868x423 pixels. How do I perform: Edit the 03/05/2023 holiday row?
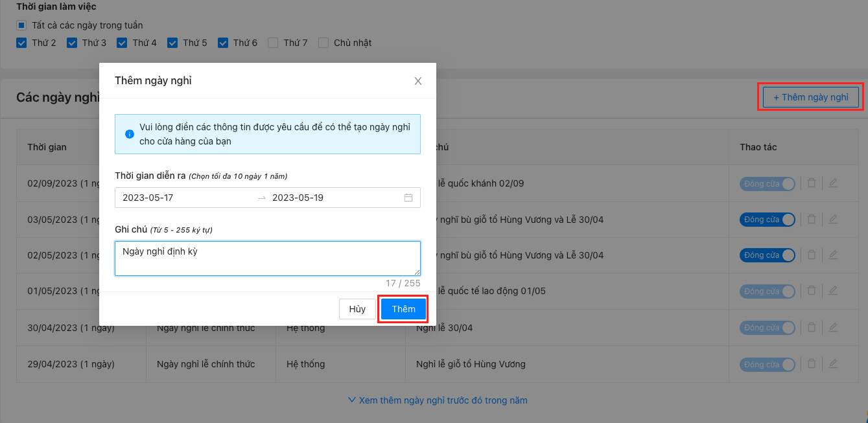click(x=833, y=220)
